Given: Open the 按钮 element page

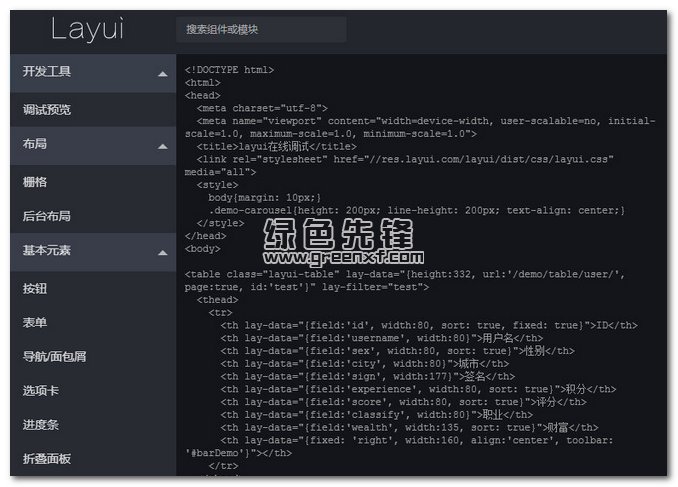Looking at the screenshot, I should [x=93, y=288].
